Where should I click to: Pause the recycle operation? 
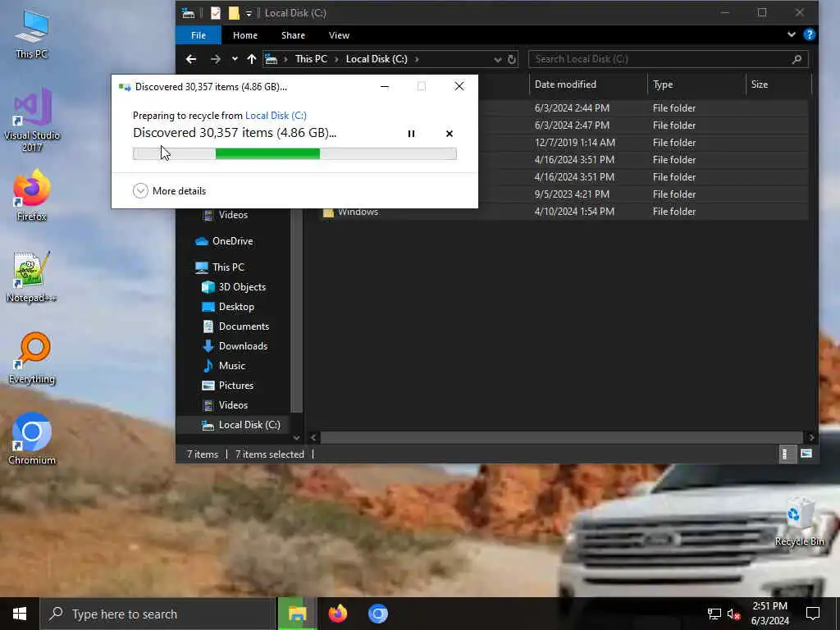coord(411,134)
